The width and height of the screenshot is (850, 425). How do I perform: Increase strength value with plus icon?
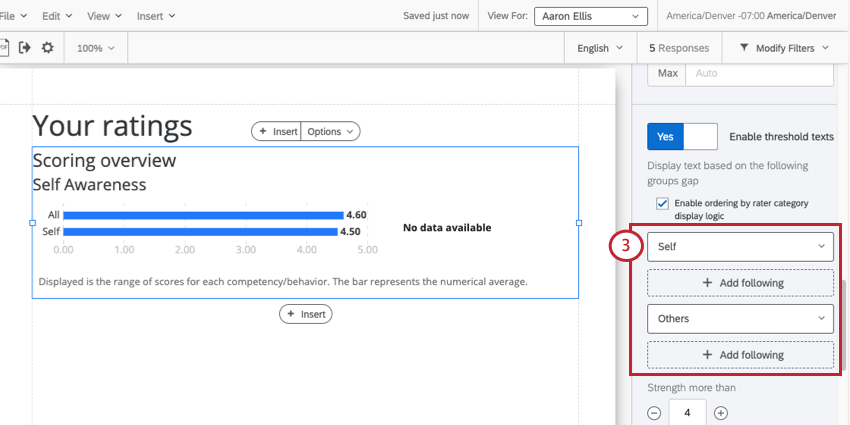pyautogui.click(x=720, y=413)
